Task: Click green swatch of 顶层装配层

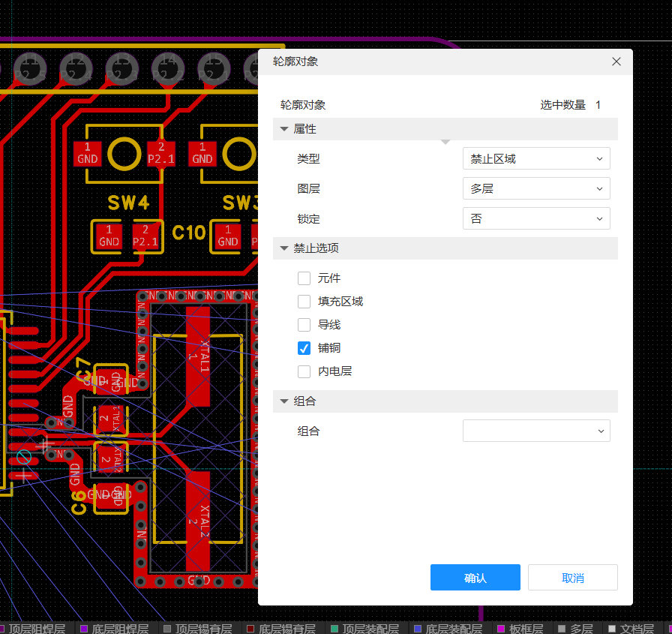Action: (x=334, y=629)
